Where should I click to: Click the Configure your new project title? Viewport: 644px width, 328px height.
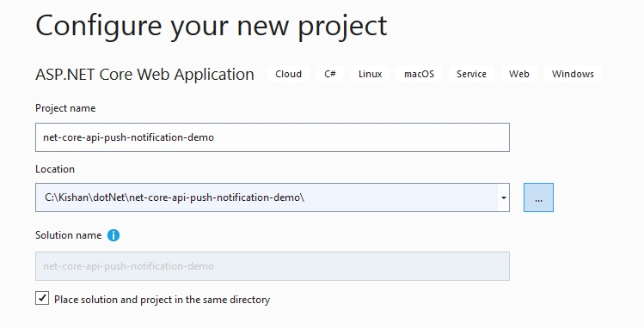click(212, 27)
